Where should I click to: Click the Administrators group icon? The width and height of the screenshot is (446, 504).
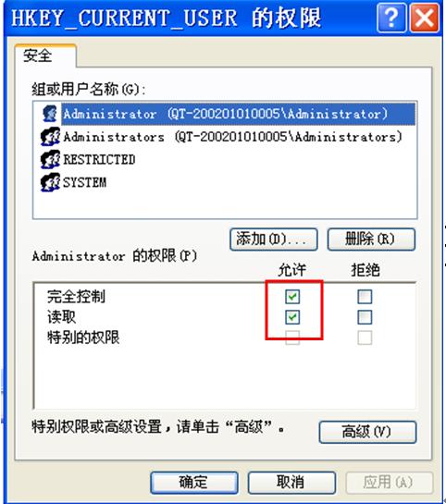click(50, 137)
